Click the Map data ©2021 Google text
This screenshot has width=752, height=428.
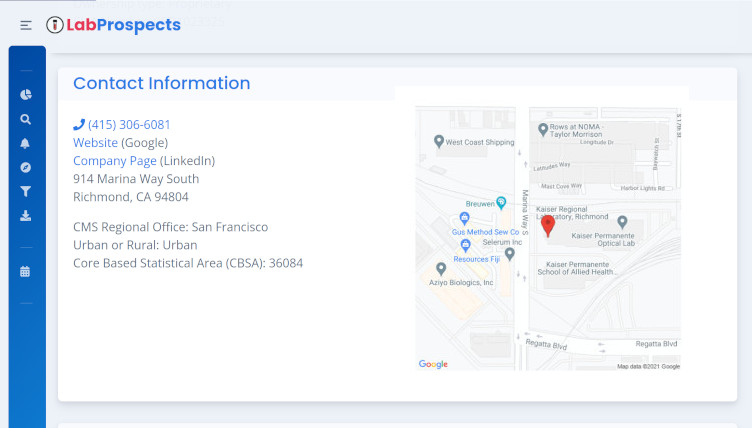click(x=648, y=367)
